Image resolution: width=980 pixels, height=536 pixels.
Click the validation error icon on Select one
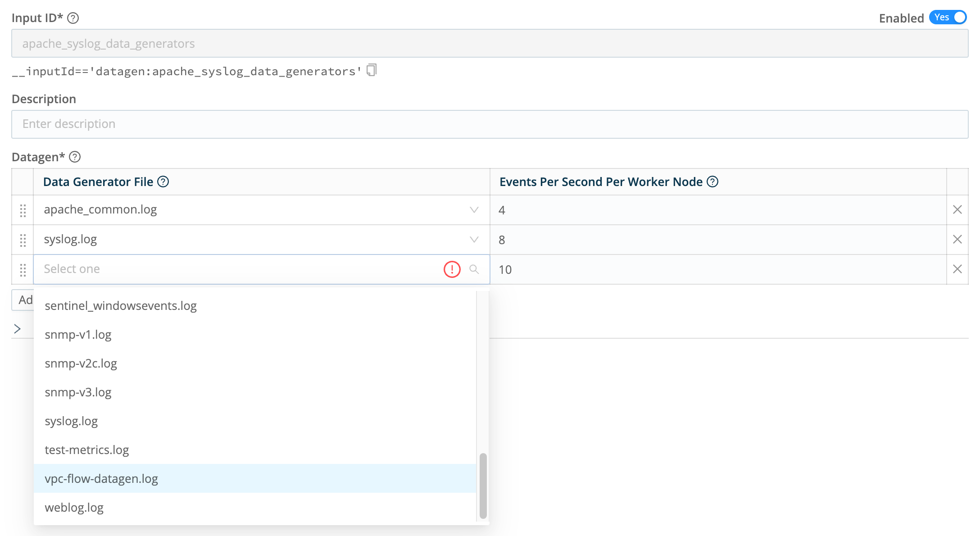[452, 269]
